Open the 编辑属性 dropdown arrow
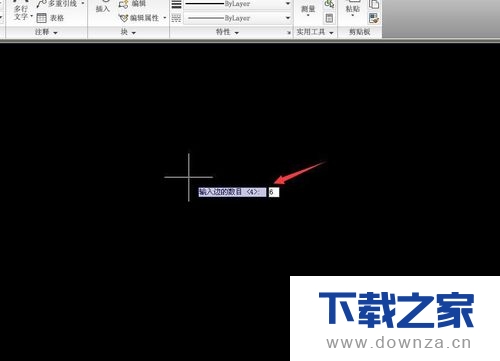The height and width of the screenshot is (361, 500). 164,18
